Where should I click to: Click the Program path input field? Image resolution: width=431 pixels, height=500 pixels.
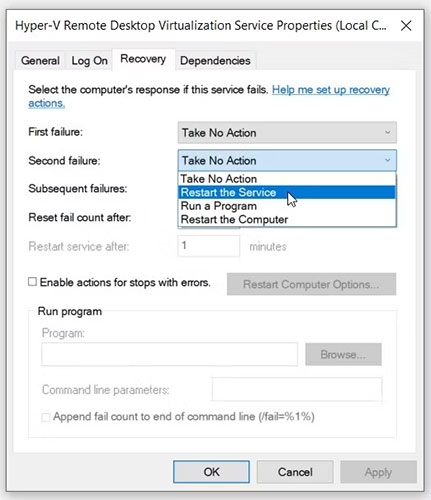click(169, 354)
